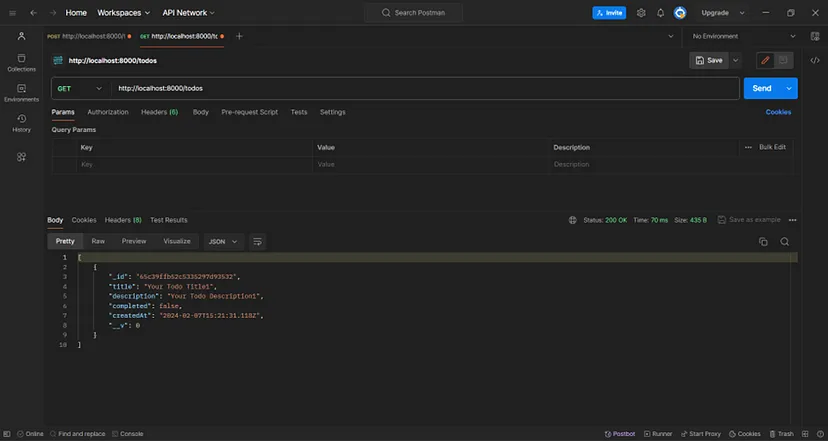Open the Test Results tab
The image size is (828, 441).
pos(169,220)
